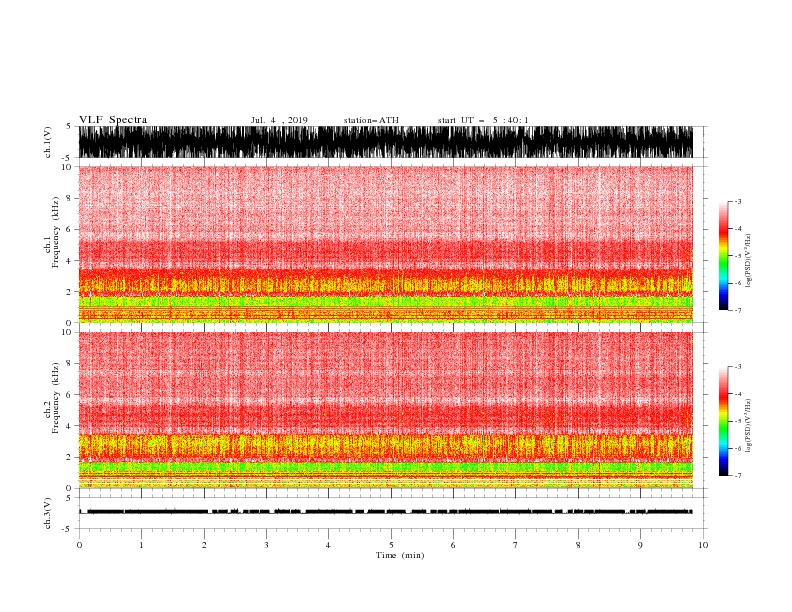This screenshot has width=792, height=612.
Task: Click inside the ch.2 spectrogram panel
Action: [385, 410]
